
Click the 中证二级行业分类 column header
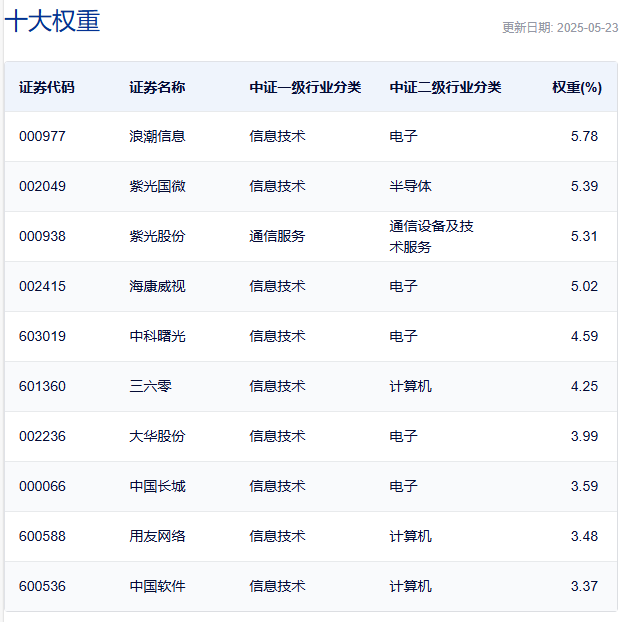(445, 87)
